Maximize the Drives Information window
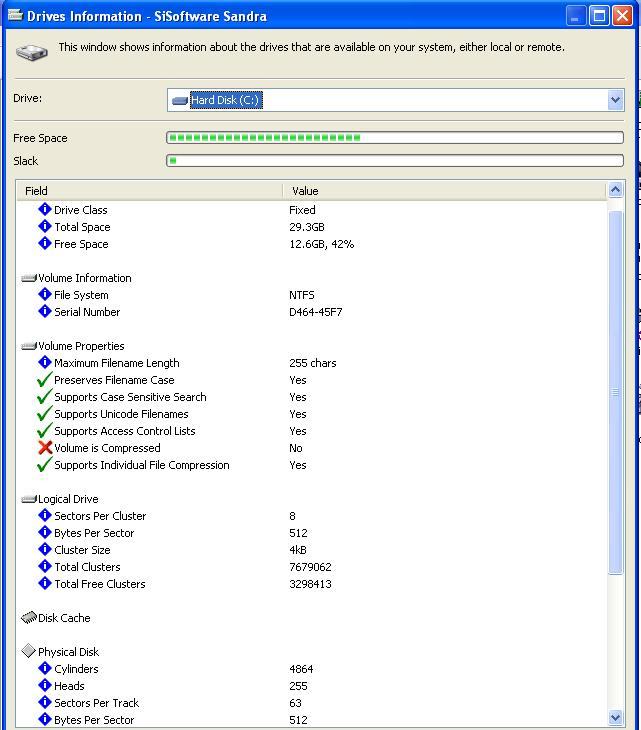 [599, 16]
